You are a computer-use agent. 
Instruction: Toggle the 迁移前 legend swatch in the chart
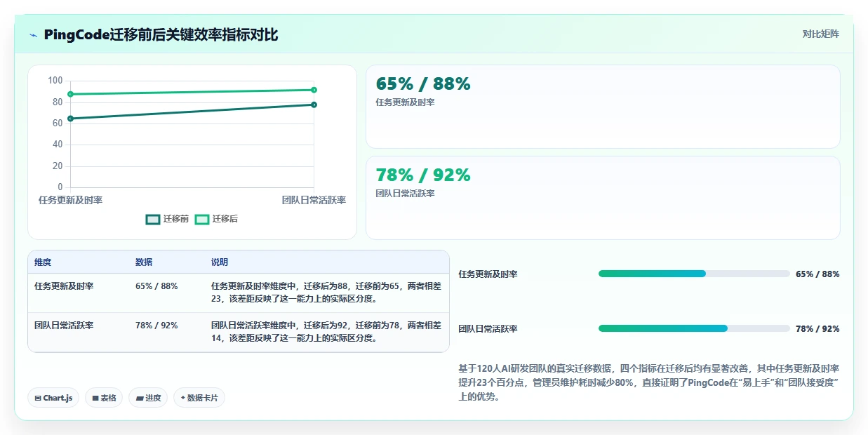click(153, 220)
